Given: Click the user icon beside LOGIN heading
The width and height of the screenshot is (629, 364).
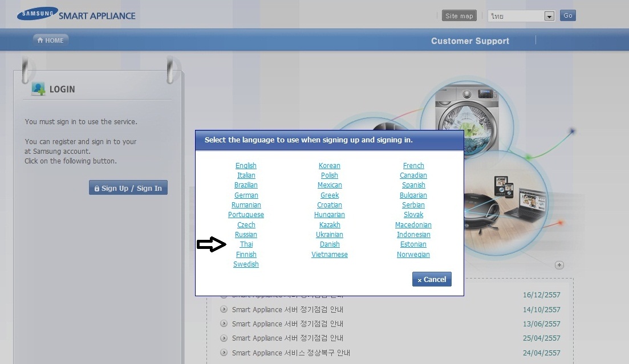Looking at the screenshot, I should click(x=38, y=89).
